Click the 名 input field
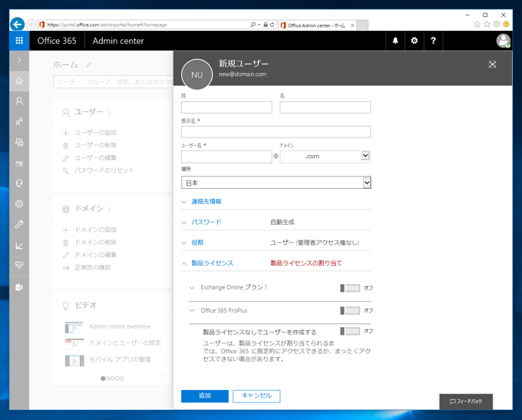 [x=325, y=107]
